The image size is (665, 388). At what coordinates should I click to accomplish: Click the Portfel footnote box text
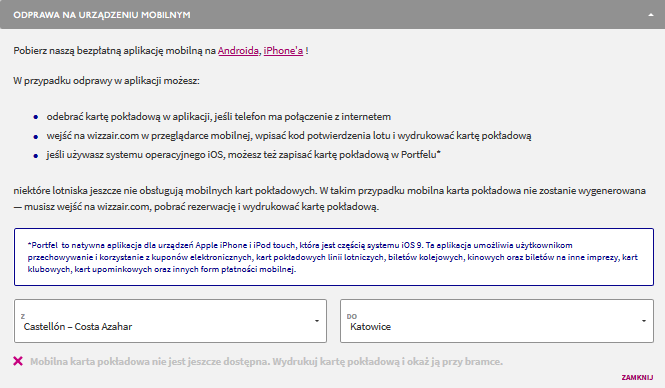point(333,257)
